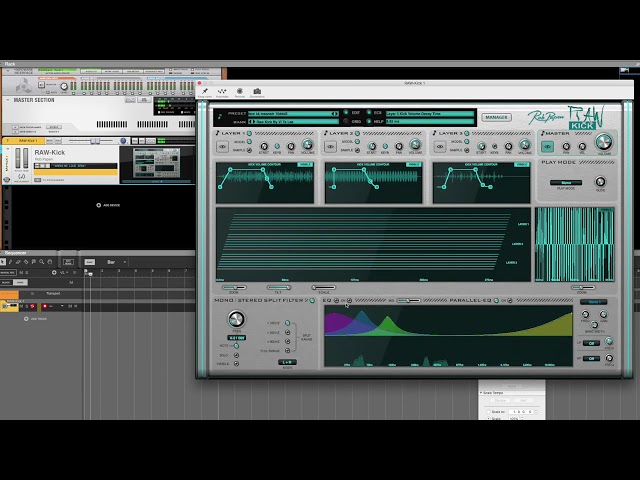Adjust the Tilt slider
The height and width of the screenshot is (480, 640).
point(279,288)
